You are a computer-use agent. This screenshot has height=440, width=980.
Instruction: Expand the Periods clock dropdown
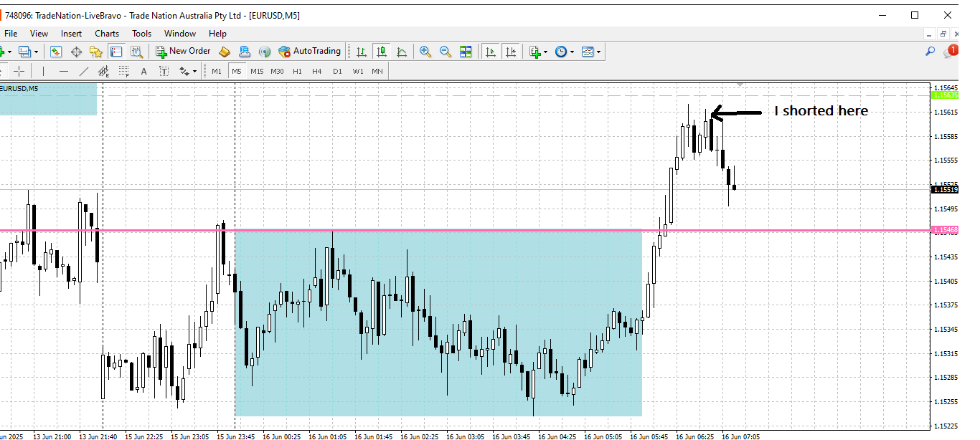point(572,52)
